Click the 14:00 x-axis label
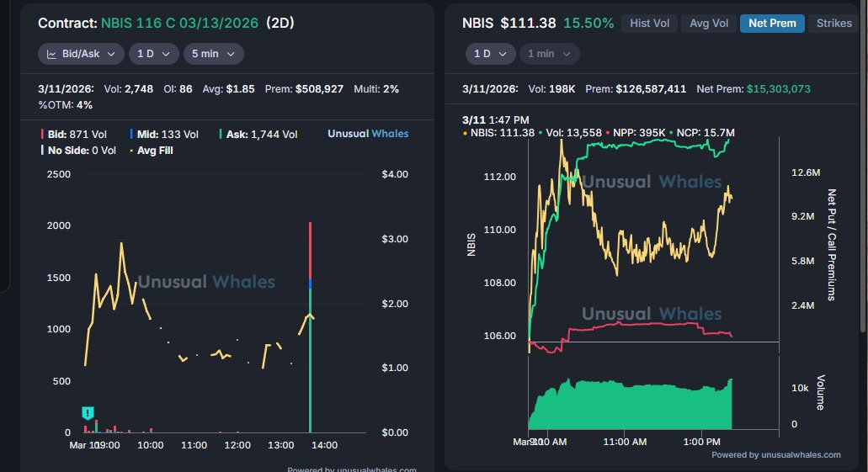This screenshot has height=472, width=868. [x=324, y=445]
